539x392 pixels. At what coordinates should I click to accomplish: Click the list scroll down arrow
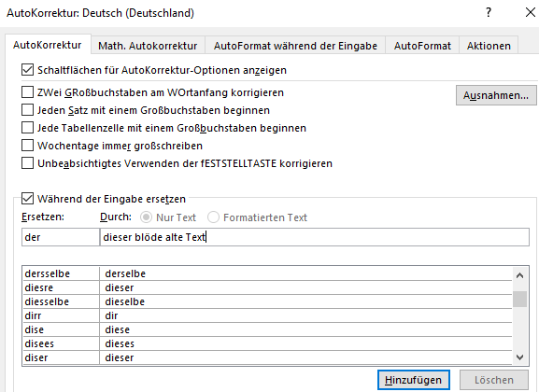click(519, 357)
